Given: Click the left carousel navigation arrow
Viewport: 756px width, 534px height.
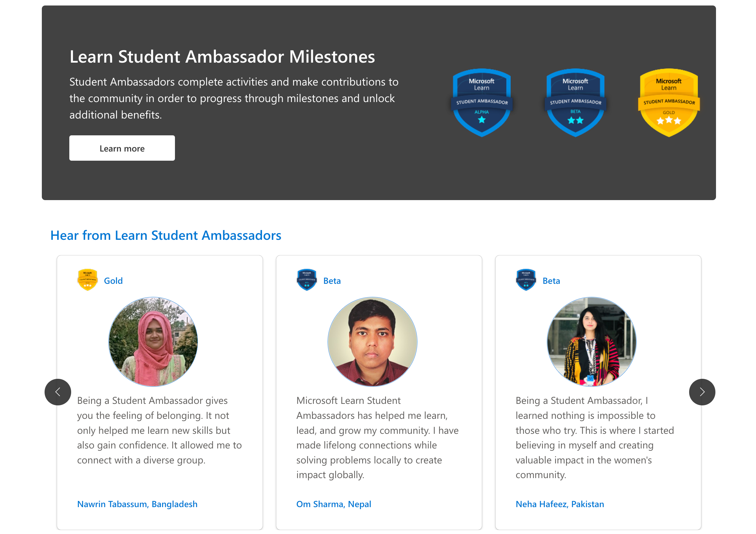Looking at the screenshot, I should [x=58, y=392].
